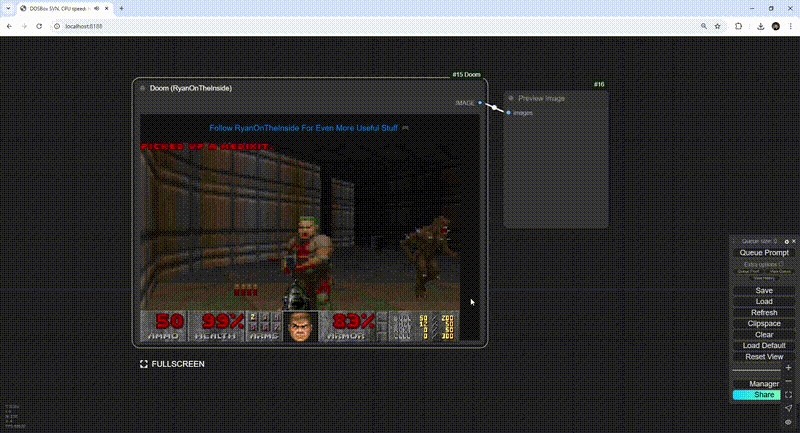Click the Reset View button
This screenshot has height=433, width=800.
(x=764, y=356)
